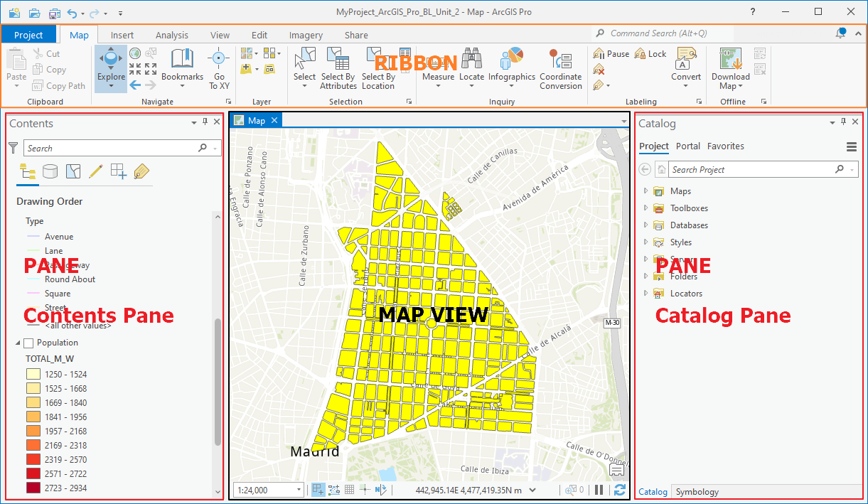Toggle Lock labels
This screenshot has height=504, width=868.
tap(650, 54)
